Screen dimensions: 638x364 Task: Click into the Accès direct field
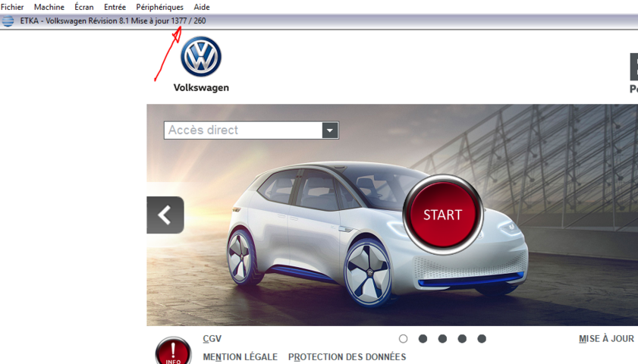pos(243,130)
